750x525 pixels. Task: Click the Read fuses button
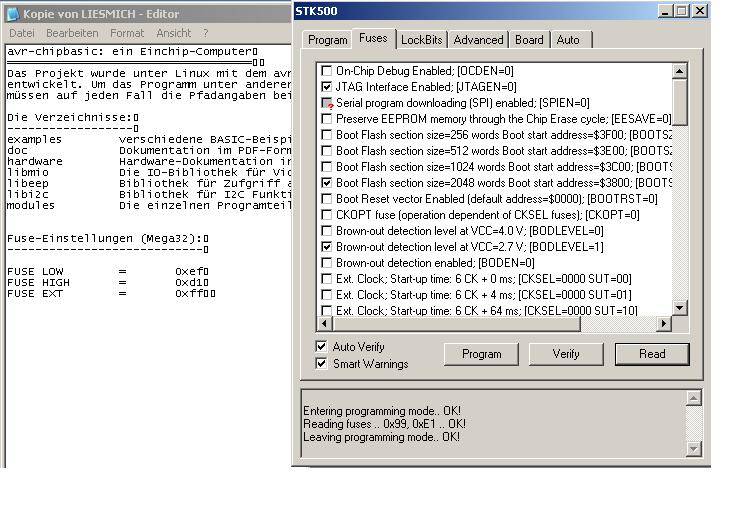(652, 354)
